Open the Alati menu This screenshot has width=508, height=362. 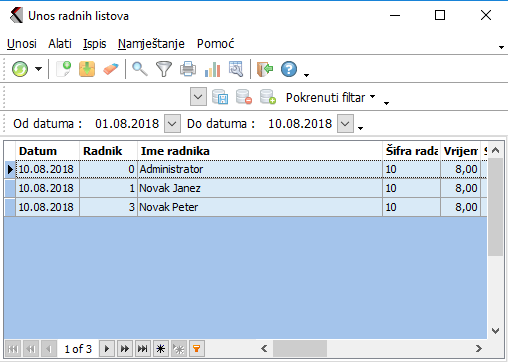point(60,44)
